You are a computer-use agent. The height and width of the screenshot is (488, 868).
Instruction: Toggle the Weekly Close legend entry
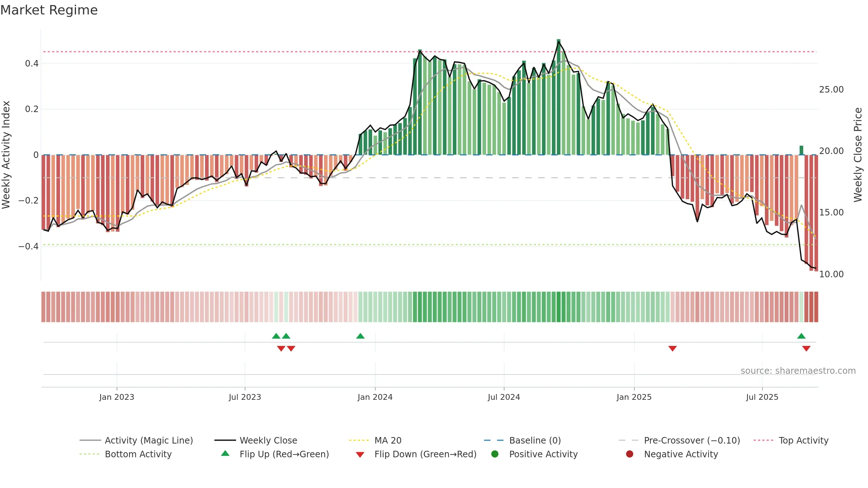[256, 440]
